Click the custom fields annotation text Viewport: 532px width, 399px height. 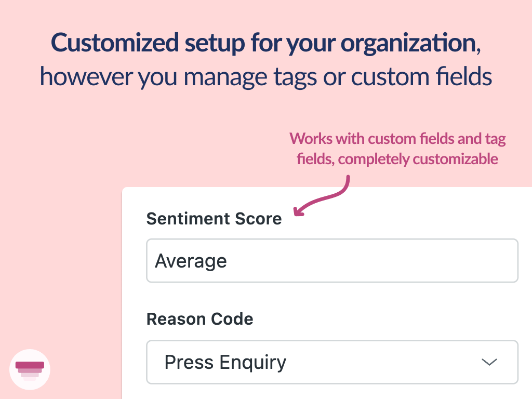pyautogui.click(x=397, y=149)
